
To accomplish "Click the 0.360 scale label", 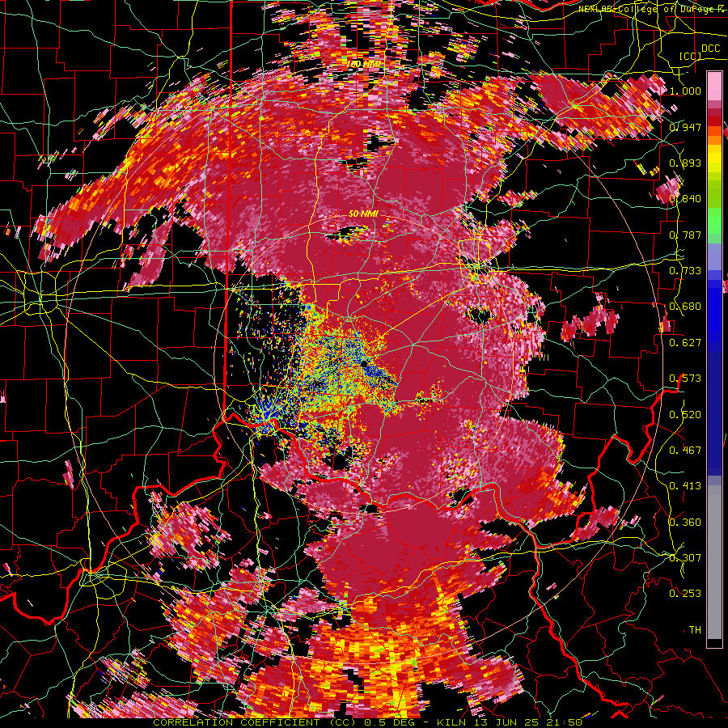I will pos(685,523).
